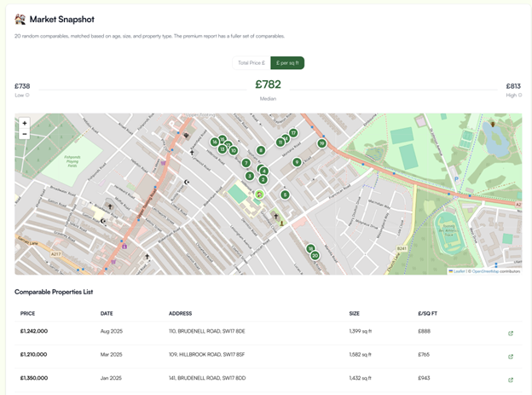Open external link for 109 Hillbrook Road
The width and height of the screenshot is (532, 395).
(x=511, y=357)
